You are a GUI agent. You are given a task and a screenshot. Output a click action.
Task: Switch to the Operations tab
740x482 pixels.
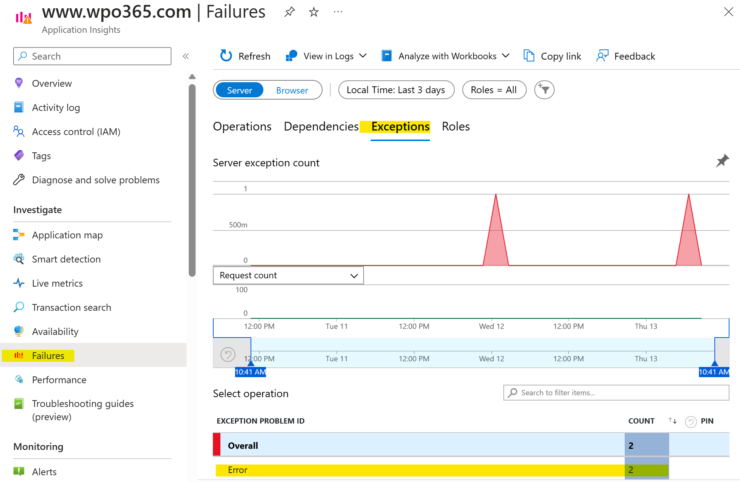(242, 127)
